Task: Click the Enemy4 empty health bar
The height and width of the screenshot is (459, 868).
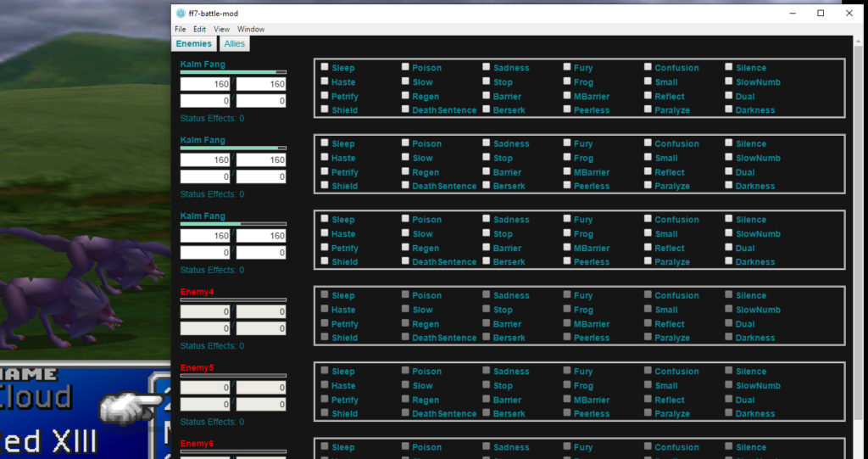Action: 233,299
